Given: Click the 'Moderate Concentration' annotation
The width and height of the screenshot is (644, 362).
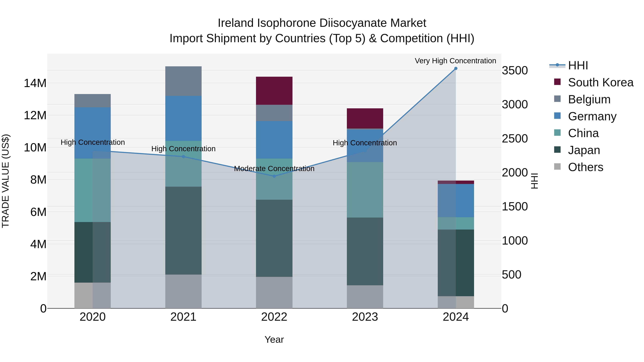Looking at the screenshot, I should (274, 169).
